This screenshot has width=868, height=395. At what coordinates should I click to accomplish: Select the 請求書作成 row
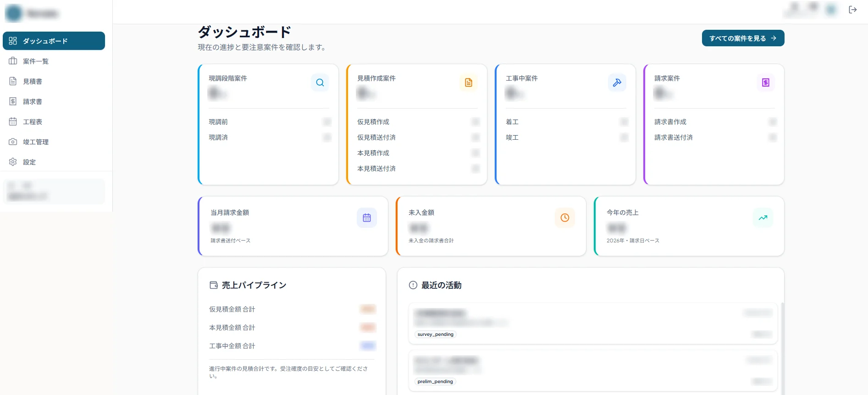click(x=715, y=122)
